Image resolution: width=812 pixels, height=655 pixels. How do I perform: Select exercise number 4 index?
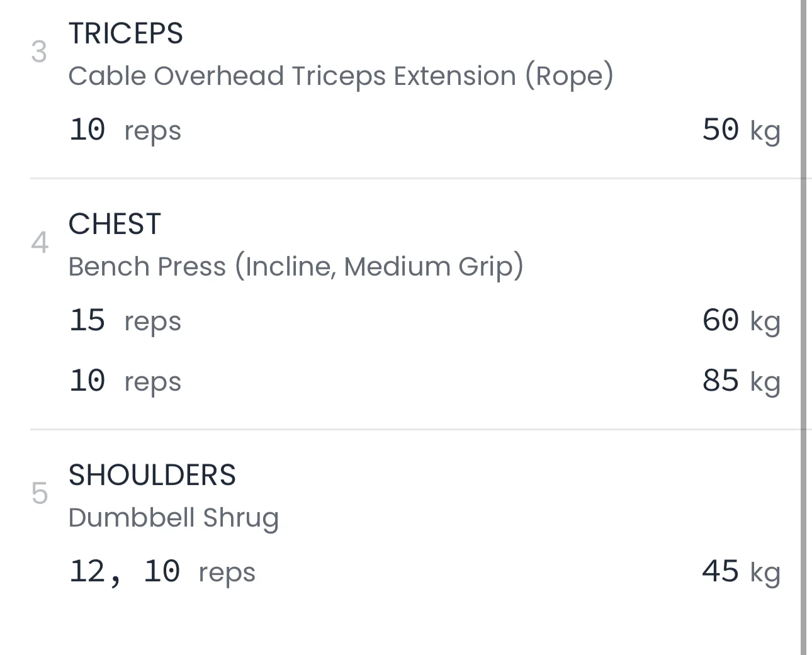pos(39,243)
